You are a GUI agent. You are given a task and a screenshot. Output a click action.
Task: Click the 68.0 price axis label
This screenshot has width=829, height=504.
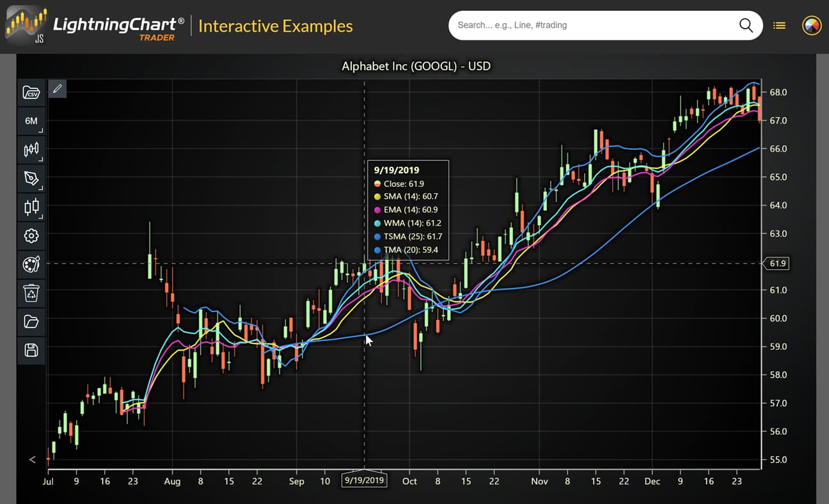click(x=778, y=92)
